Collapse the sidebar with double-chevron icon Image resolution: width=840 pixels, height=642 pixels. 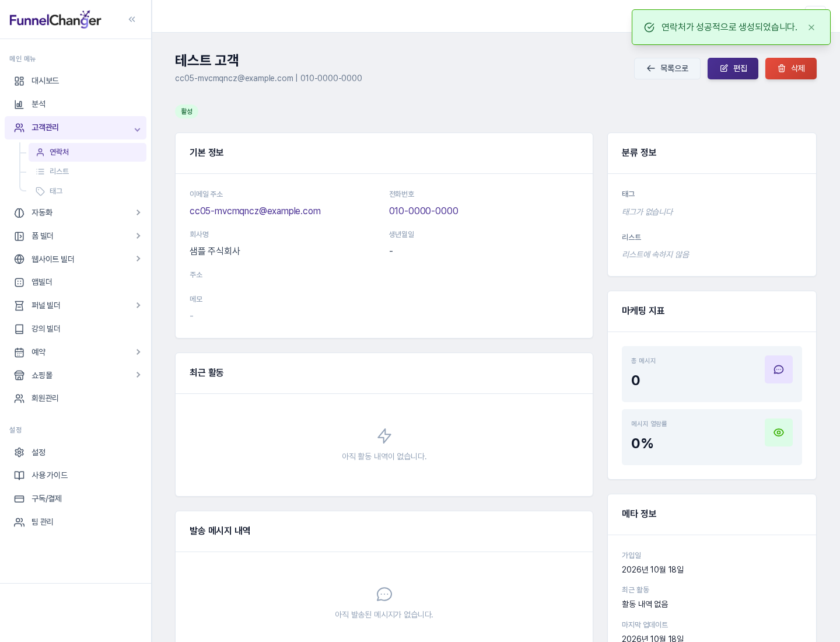(x=132, y=19)
